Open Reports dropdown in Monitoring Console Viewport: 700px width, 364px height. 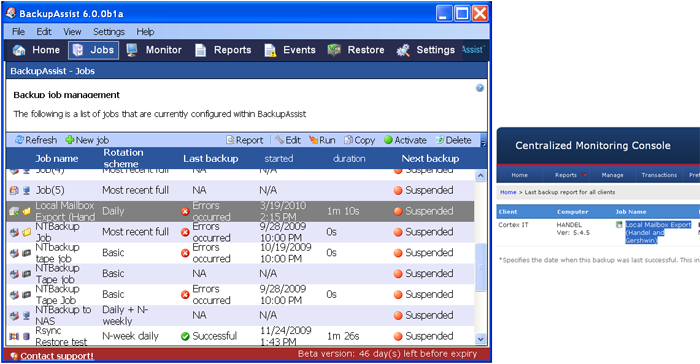tap(571, 175)
